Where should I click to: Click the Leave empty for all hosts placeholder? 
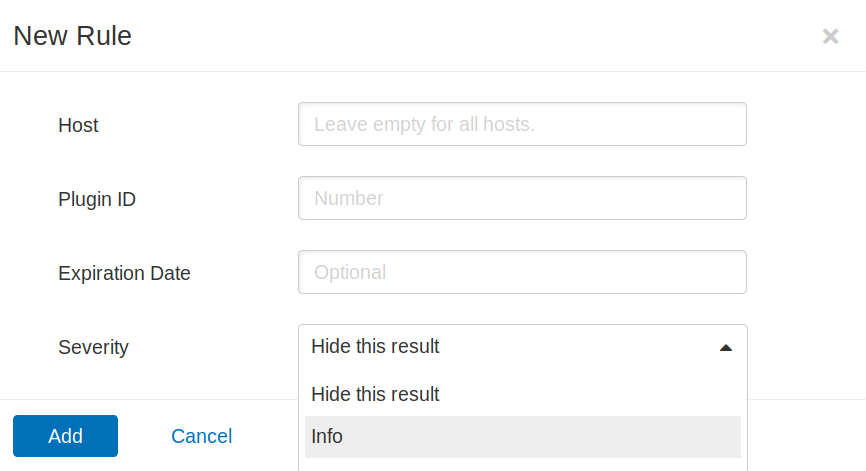pos(424,124)
